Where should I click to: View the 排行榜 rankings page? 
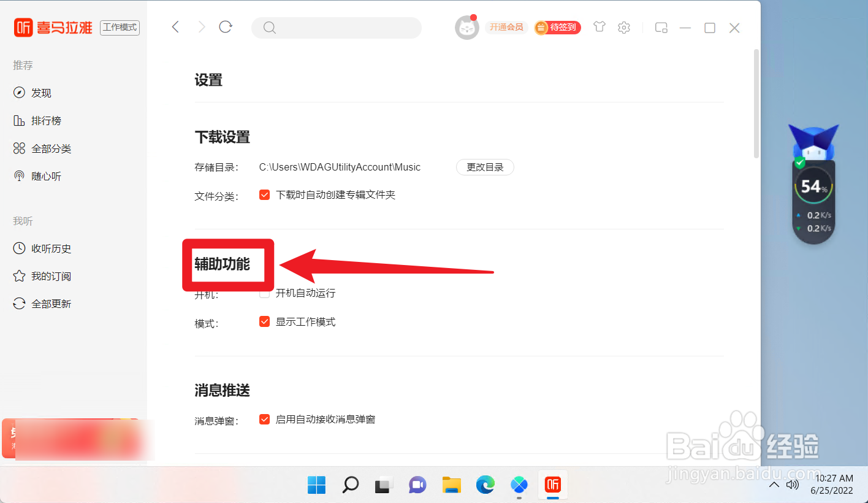click(47, 120)
